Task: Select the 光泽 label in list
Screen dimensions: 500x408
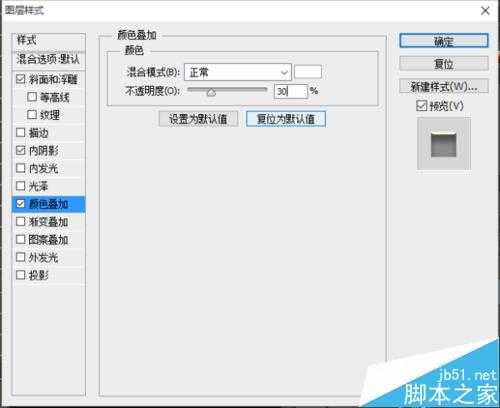Action: (38, 186)
